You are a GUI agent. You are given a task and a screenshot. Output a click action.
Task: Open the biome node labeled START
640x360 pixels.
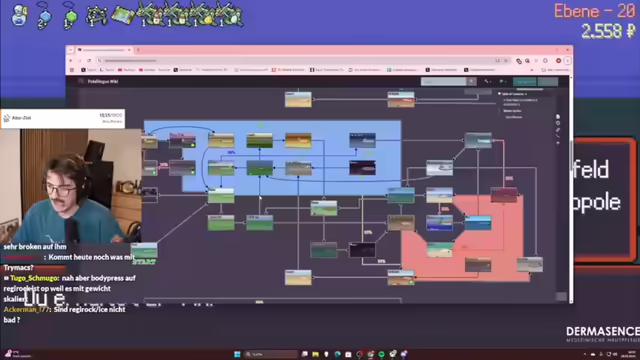coord(144,250)
